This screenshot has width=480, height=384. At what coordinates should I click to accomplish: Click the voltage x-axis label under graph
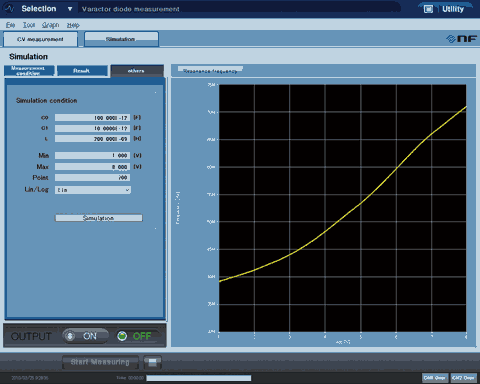point(343,342)
